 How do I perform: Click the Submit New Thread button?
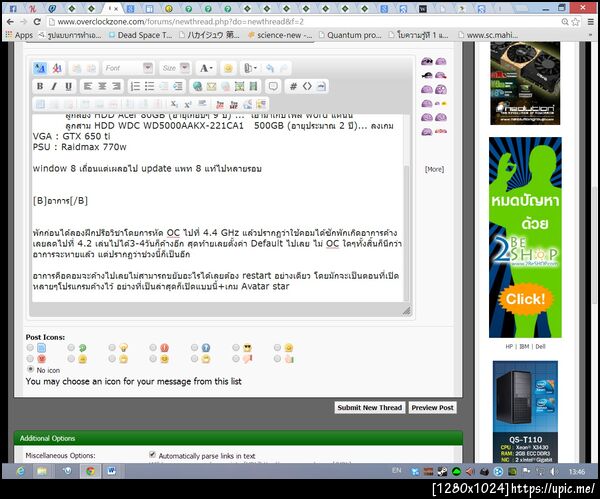(x=369, y=408)
